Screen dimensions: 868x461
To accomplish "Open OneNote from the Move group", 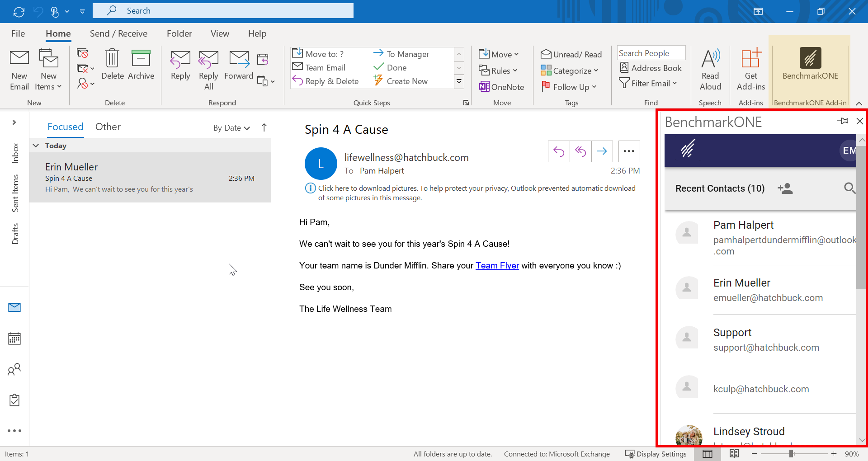I will 501,87.
